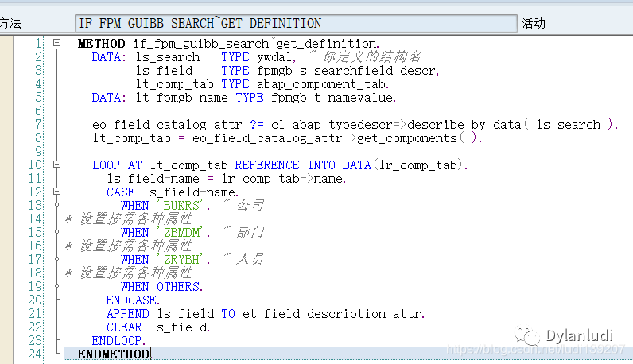Click the 人员 comment on line 17
This screenshot has height=364, width=633.
pos(245,259)
